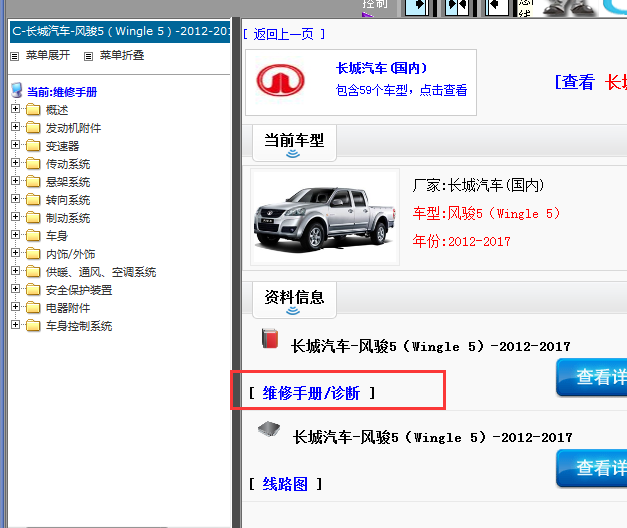Click the 菜单展开 list icon
This screenshot has width=627, height=528.
click(14, 56)
